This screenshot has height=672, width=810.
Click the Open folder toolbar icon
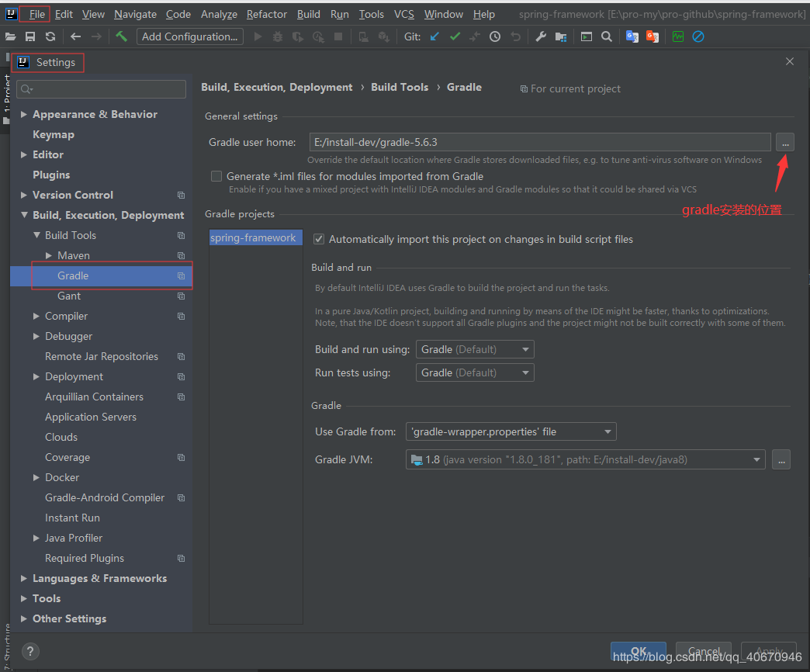(10, 36)
